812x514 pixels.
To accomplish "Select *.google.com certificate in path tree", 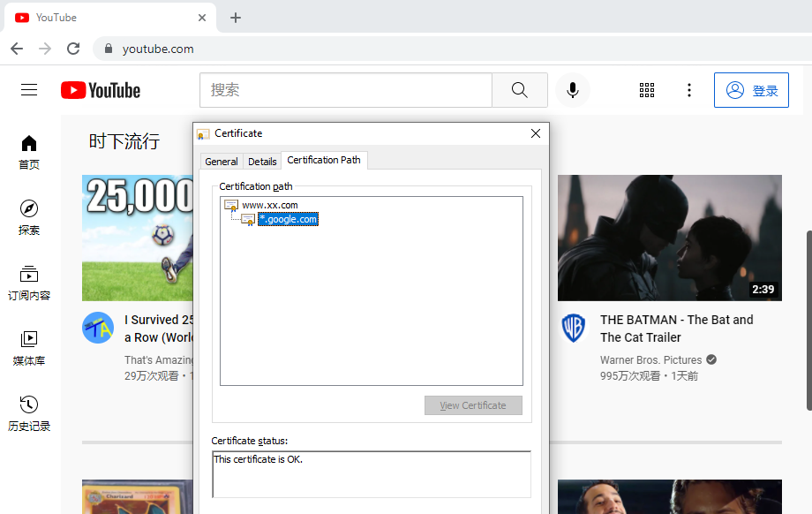I will (288, 219).
